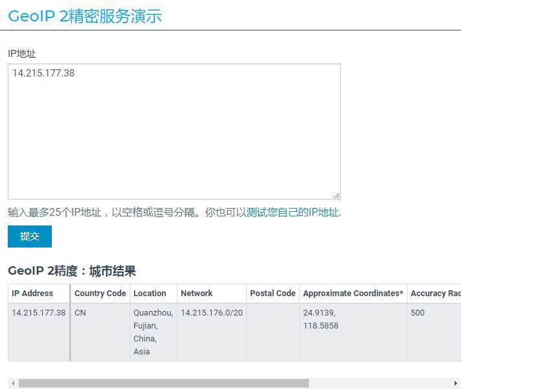Click the 提交 submit button
The image size is (533, 392).
[x=30, y=236]
